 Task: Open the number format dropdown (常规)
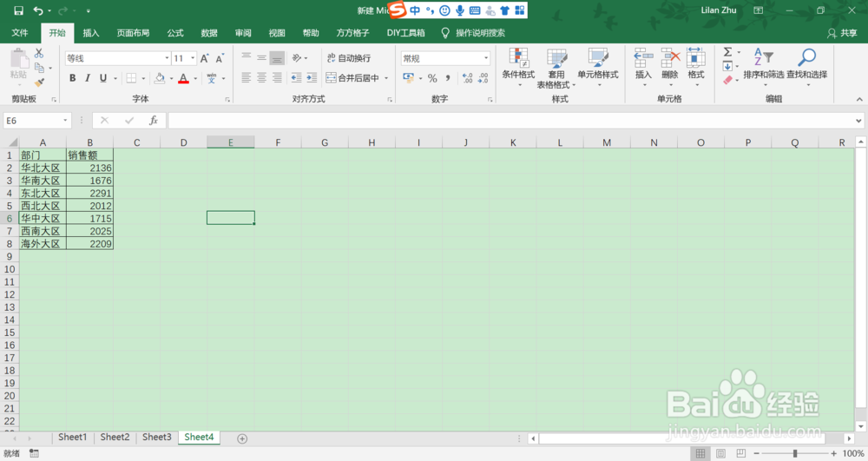tap(486, 58)
